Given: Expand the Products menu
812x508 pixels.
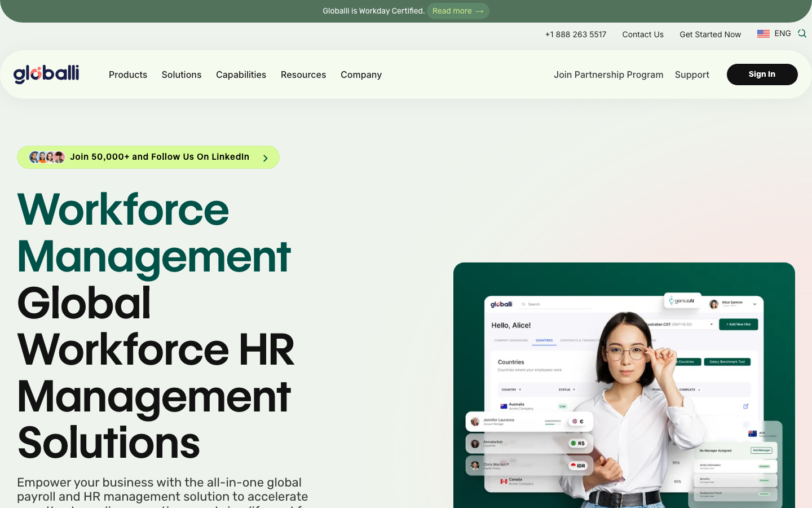Looking at the screenshot, I should pos(128,75).
